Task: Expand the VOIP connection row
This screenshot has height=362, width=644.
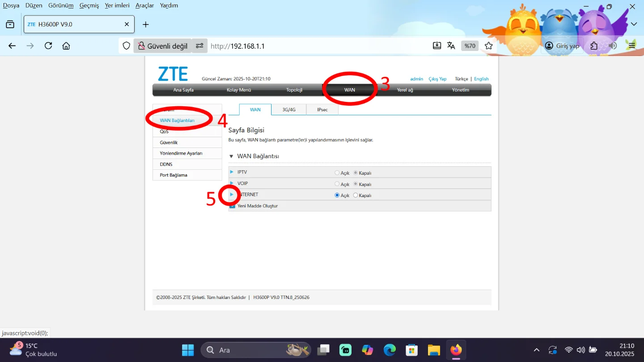Action: pyautogui.click(x=232, y=183)
